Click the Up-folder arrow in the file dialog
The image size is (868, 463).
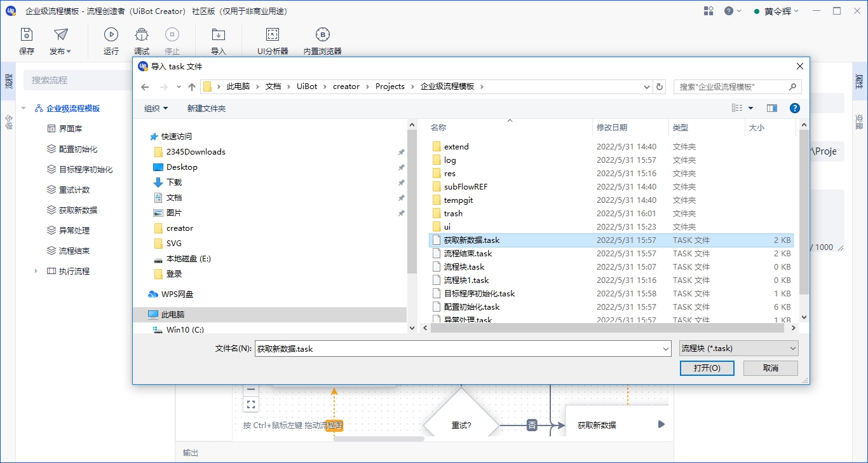(x=192, y=86)
